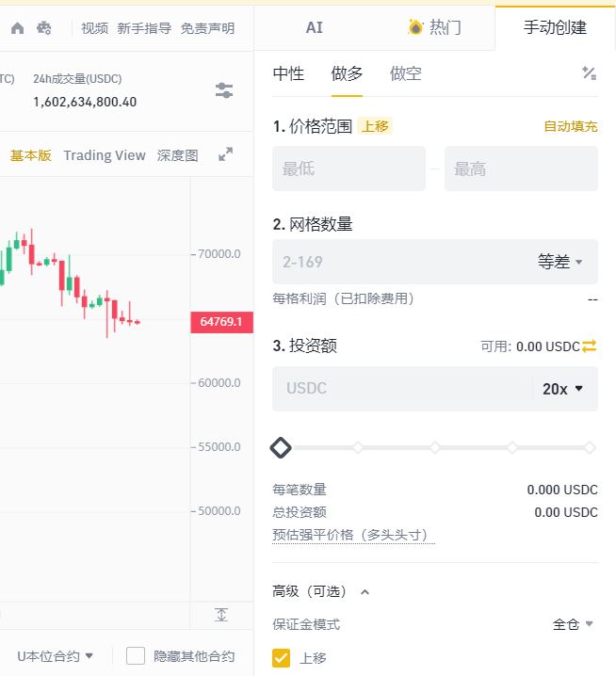Click investment slider handle
The image size is (616, 676).
click(281, 447)
